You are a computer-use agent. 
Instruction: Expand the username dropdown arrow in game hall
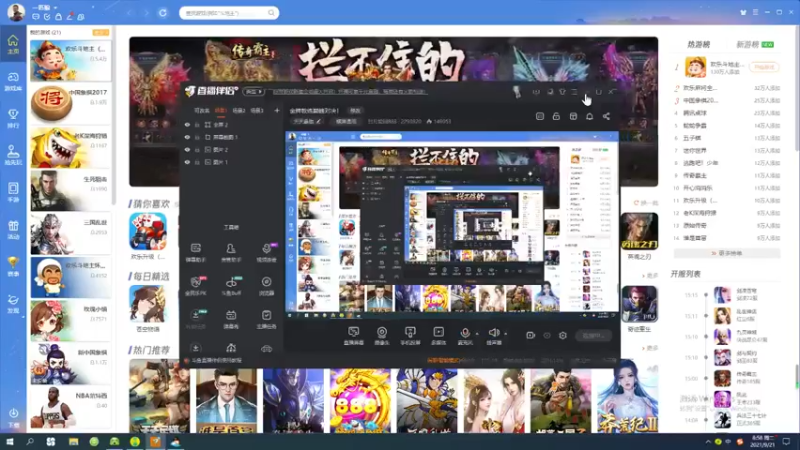tap(56, 8)
